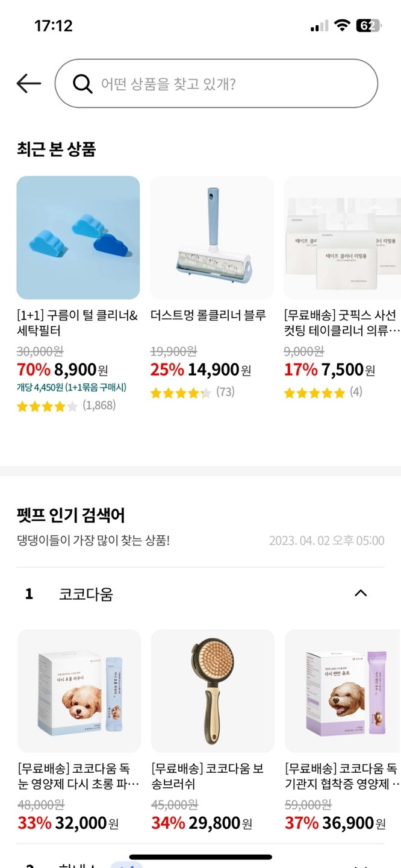Open the purple 코코다움 airway supplement image

(343, 691)
